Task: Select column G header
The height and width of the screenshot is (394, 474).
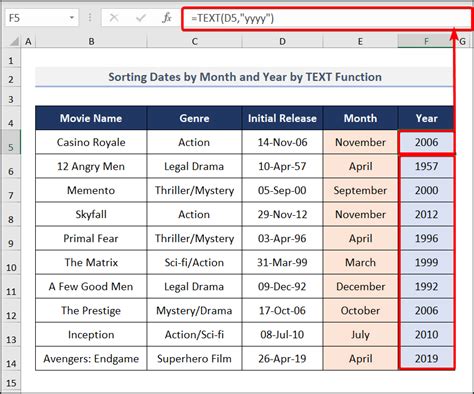Action: pyautogui.click(x=463, y=42)
